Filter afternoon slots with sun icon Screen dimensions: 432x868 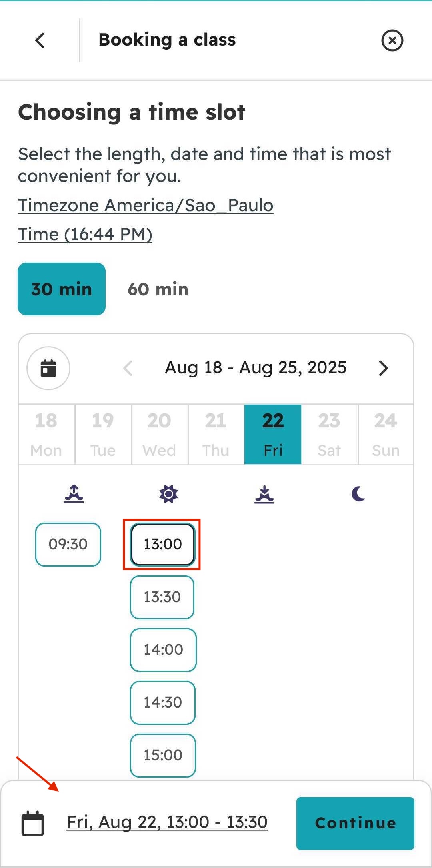coord(168,495)
